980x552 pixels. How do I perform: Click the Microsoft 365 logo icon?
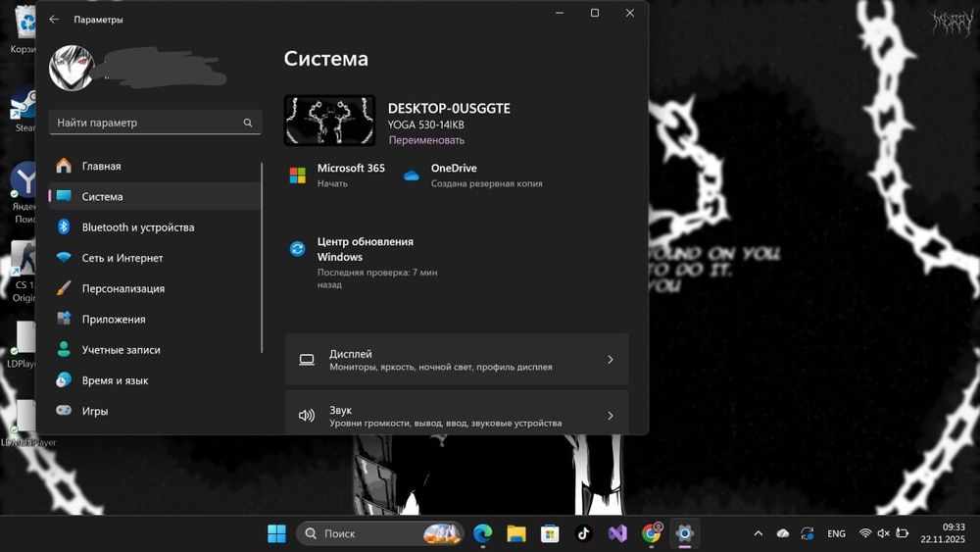298,176
